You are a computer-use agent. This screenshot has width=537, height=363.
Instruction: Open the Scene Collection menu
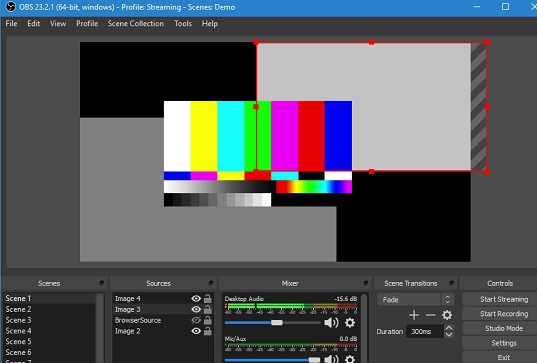(x=136, y=24)
